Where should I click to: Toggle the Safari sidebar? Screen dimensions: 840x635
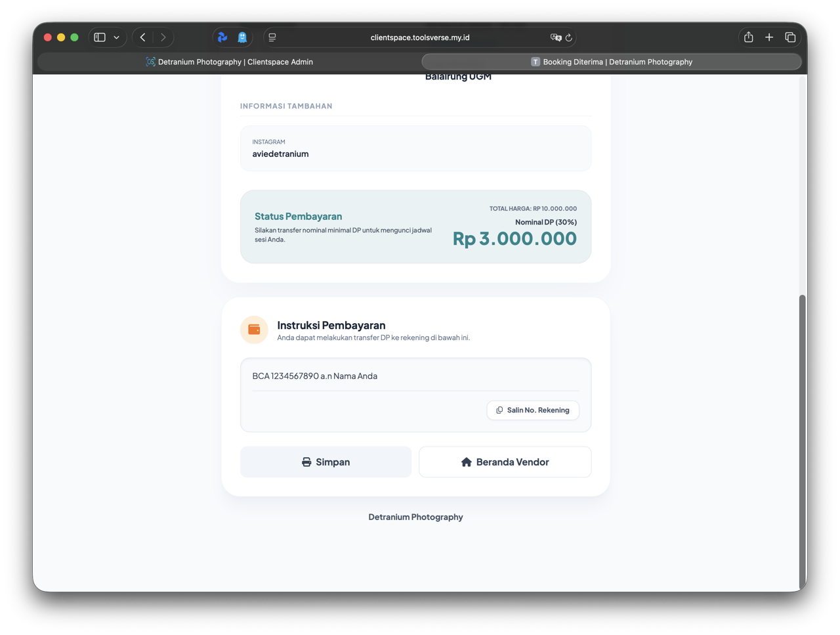[x=100, y=37]
